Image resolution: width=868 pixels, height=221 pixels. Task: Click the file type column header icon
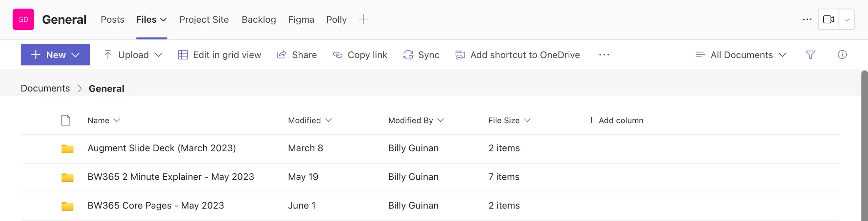click(66, 120)
